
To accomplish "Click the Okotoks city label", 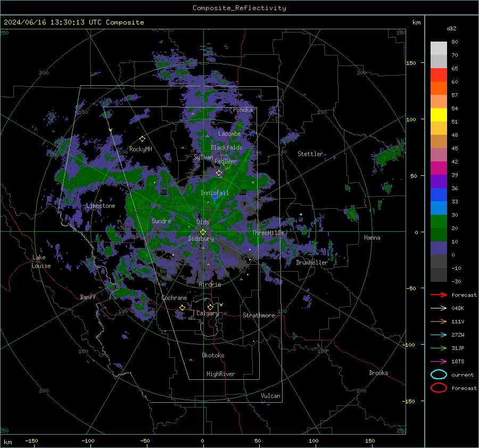I will [x=213, y=355].
